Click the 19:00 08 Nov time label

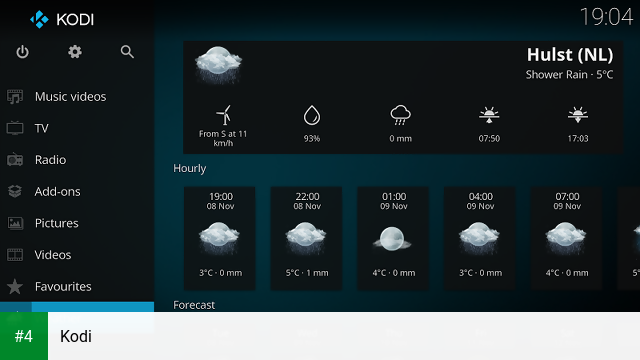pos(221,201)
